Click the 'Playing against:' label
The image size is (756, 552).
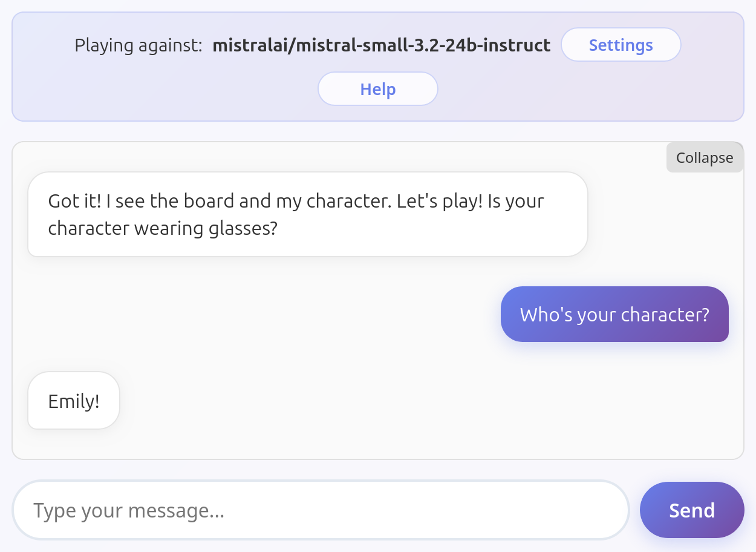(x=138, y=45)
